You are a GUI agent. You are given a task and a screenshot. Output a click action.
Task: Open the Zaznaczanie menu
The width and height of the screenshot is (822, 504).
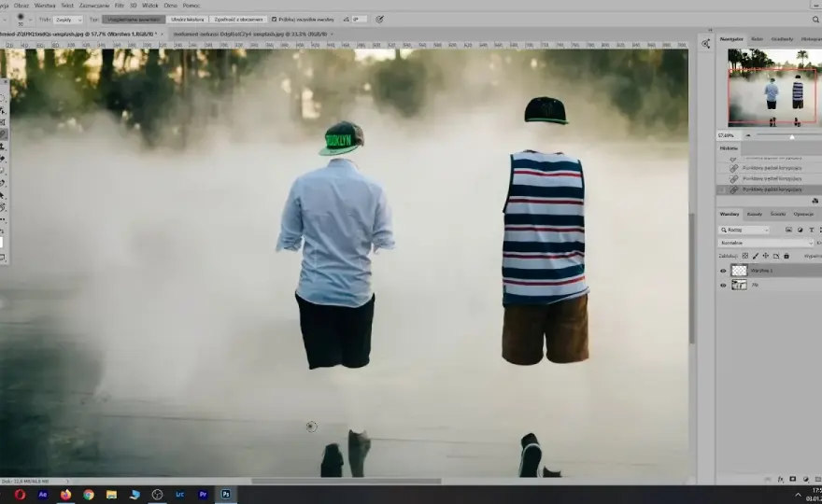point(94,6)
